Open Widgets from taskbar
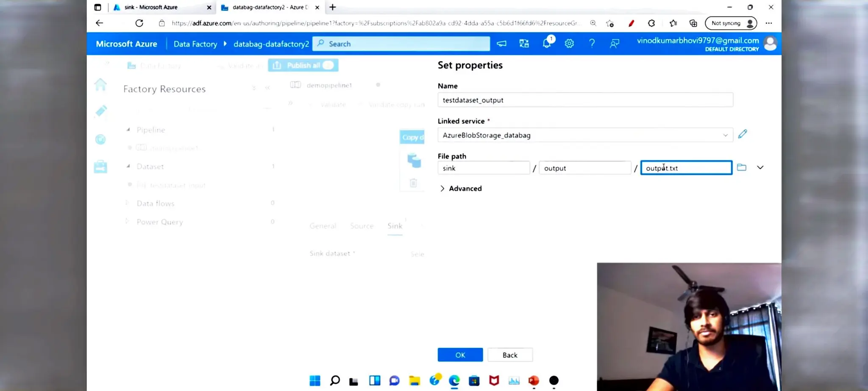 click(375, 380)
